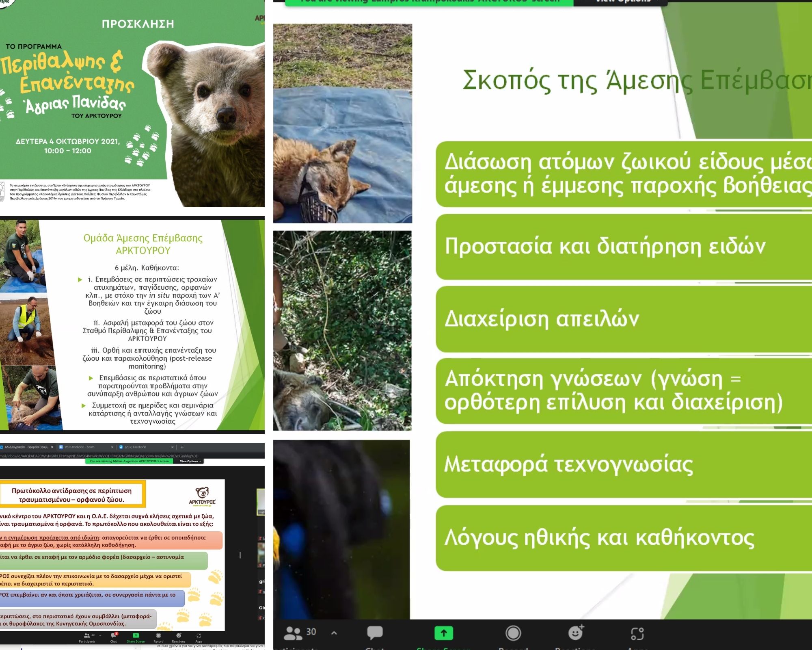This screenshot has height=650, width=812.
Task: Click the Zoom favicon on Post Attendee tab
Action: click(61, 447)
